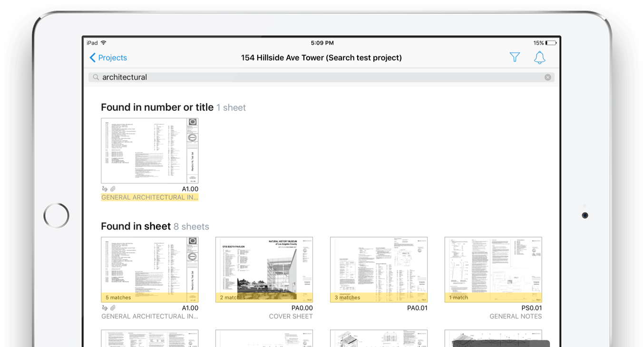This screenshot has width=644, height=347.
Task: Click the 2 matches label
Action: click(x=233, y=298)
